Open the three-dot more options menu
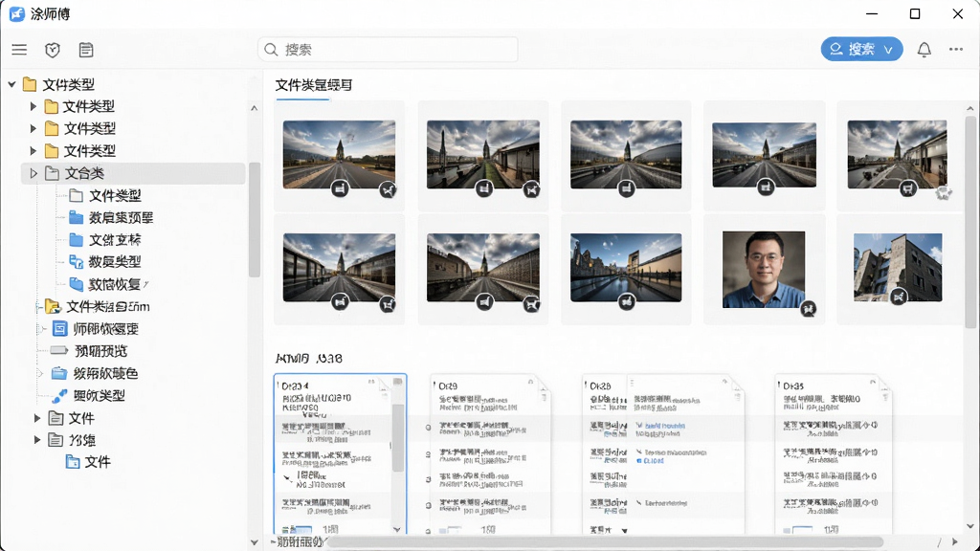This screenshot has width=980, height=551. [x=956, y=50]
